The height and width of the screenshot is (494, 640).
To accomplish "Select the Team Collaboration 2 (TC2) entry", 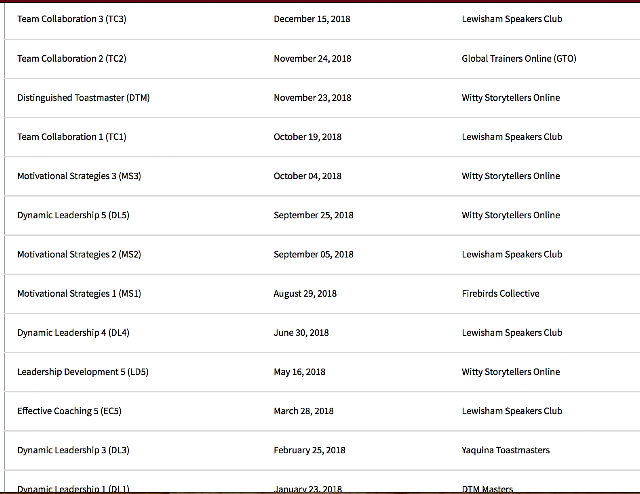I will click(x=72, y=58).
